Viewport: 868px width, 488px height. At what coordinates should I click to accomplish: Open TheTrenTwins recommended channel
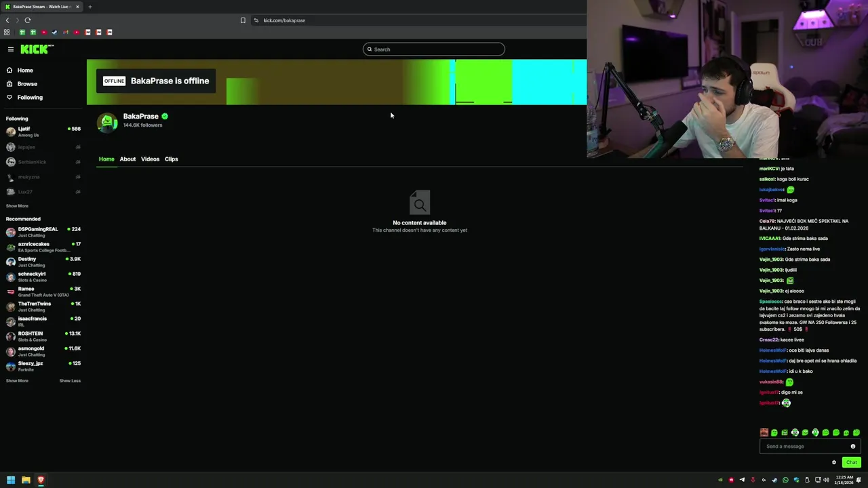pos(42,306)
